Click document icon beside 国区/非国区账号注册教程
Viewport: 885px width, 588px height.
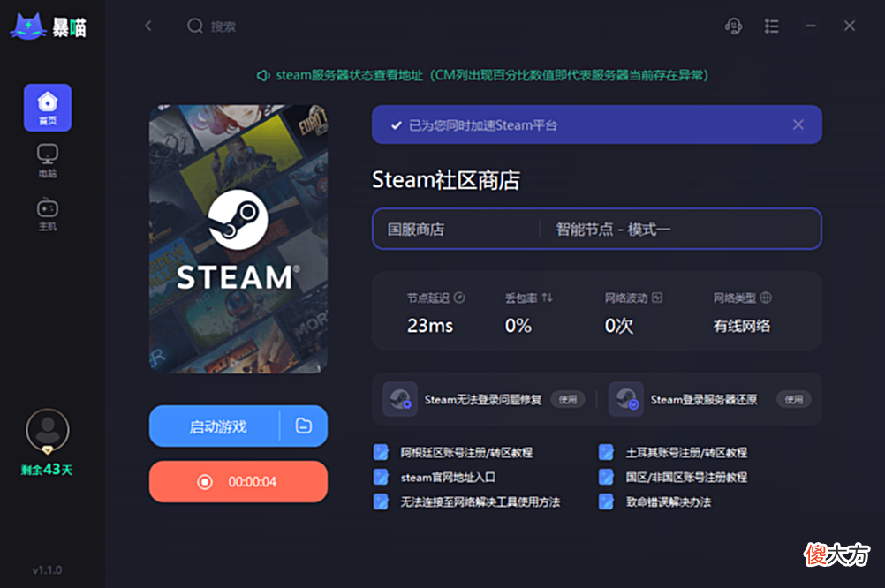(x=606, y=477)
